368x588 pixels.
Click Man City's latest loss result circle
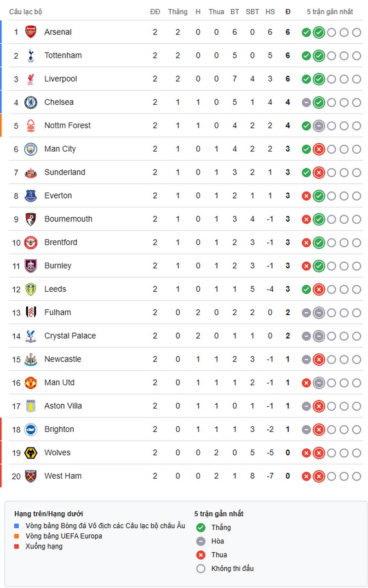[x=319, y=149]
